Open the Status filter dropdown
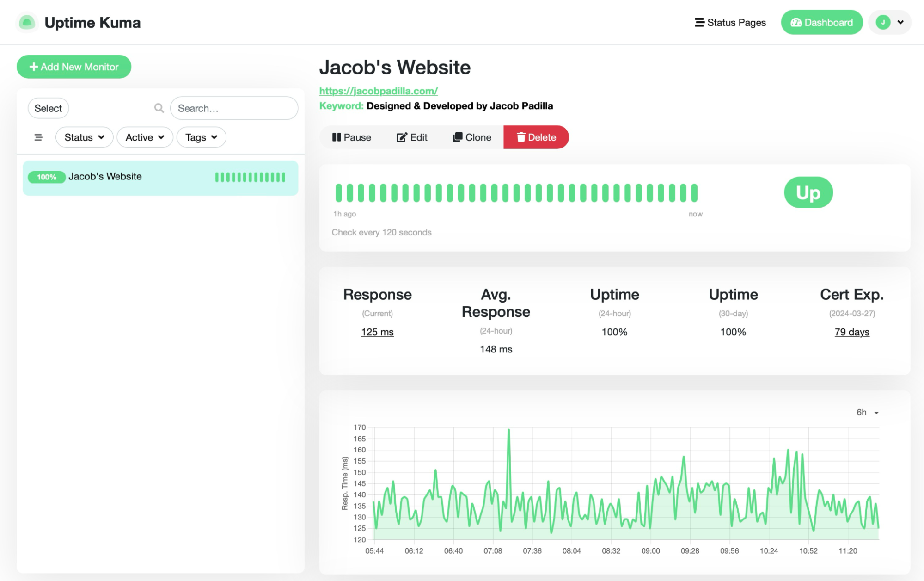Viewport: 924px width, 581px height. [x=84, y=137]
